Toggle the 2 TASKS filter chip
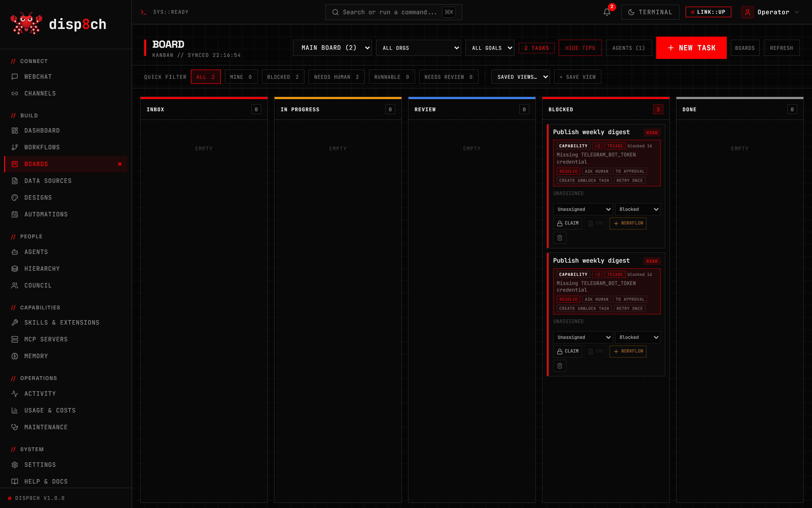 536,48
